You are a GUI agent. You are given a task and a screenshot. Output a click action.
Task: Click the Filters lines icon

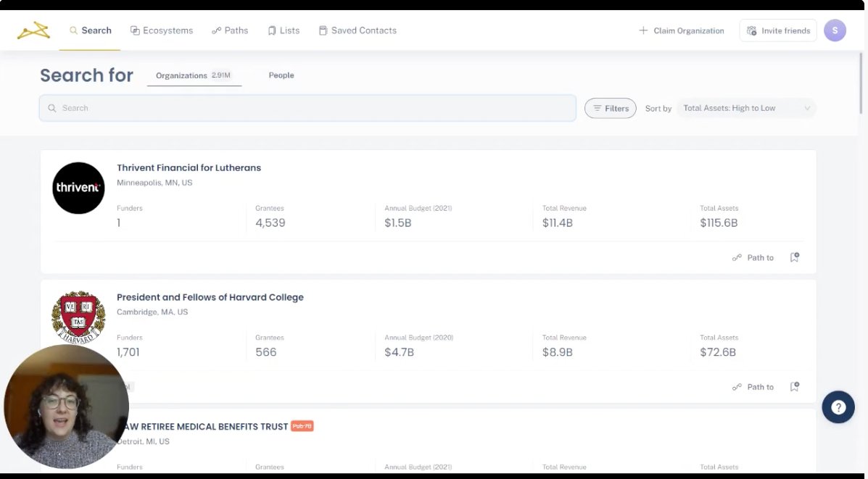[597, 109]
